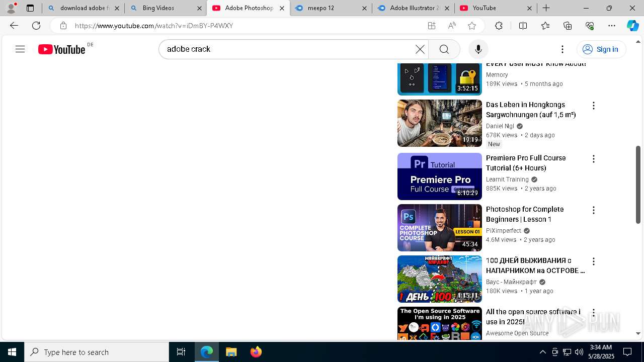
Task: Open app available icon in address bar
Action: point(432,26)
